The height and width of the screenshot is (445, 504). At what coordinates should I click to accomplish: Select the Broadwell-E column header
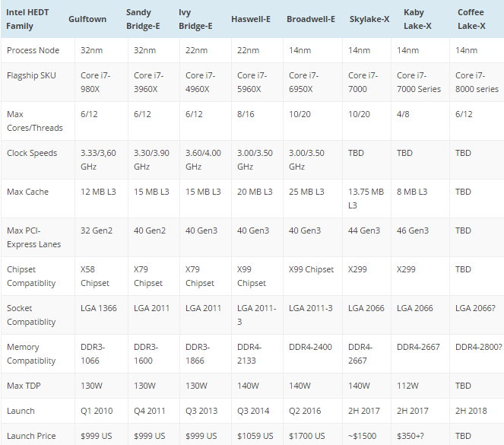[x=310, y=19]
